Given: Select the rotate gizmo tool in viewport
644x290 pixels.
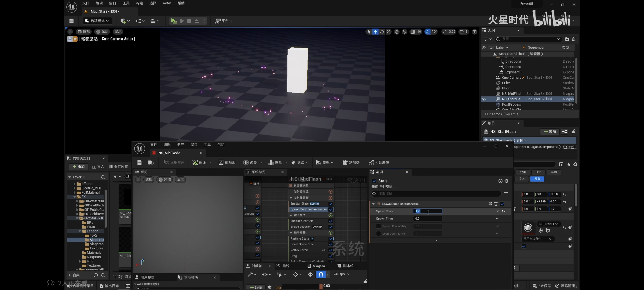Looking at the screenshot, I should 382,32.
